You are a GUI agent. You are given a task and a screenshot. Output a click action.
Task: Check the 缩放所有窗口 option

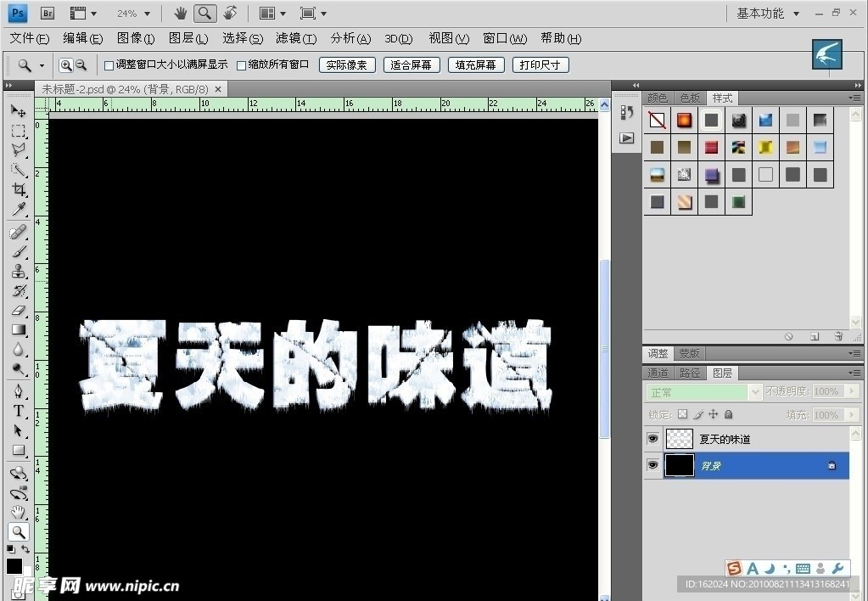coord(241,65)
